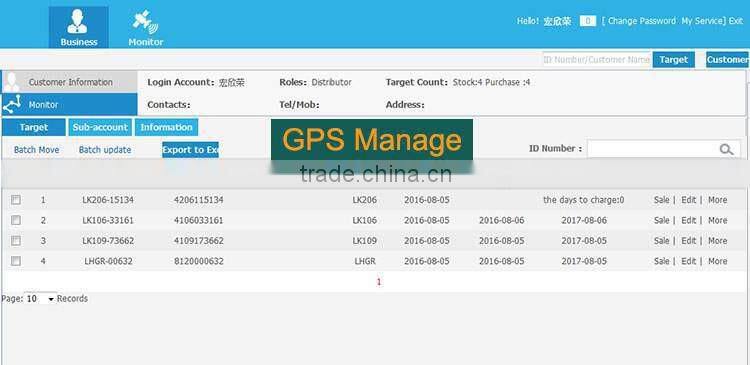Click the ID number 8120000632
This screenshot has height=365, width=750.
pyautogui.click(x=199, y=261)
